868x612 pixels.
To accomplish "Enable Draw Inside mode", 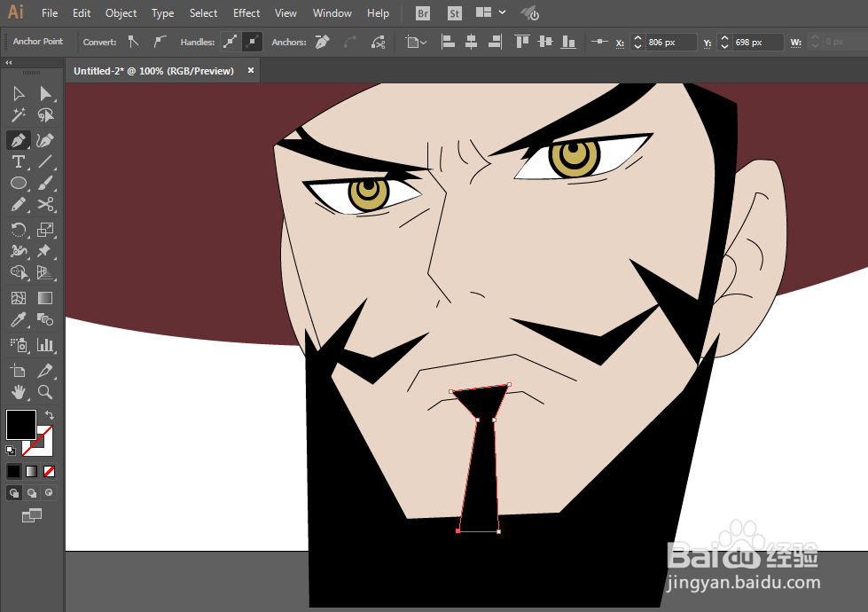I will coord(49,492).
